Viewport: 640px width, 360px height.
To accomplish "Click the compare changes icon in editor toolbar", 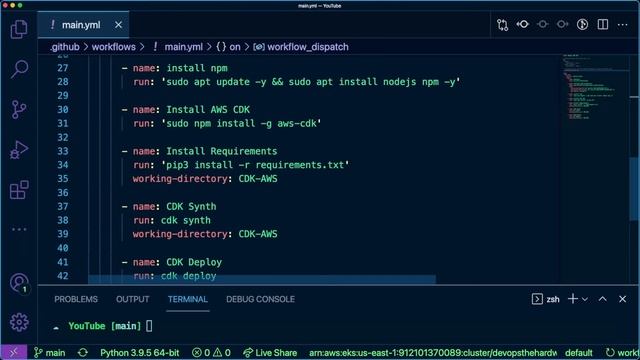I will click(x=502, y=25).
